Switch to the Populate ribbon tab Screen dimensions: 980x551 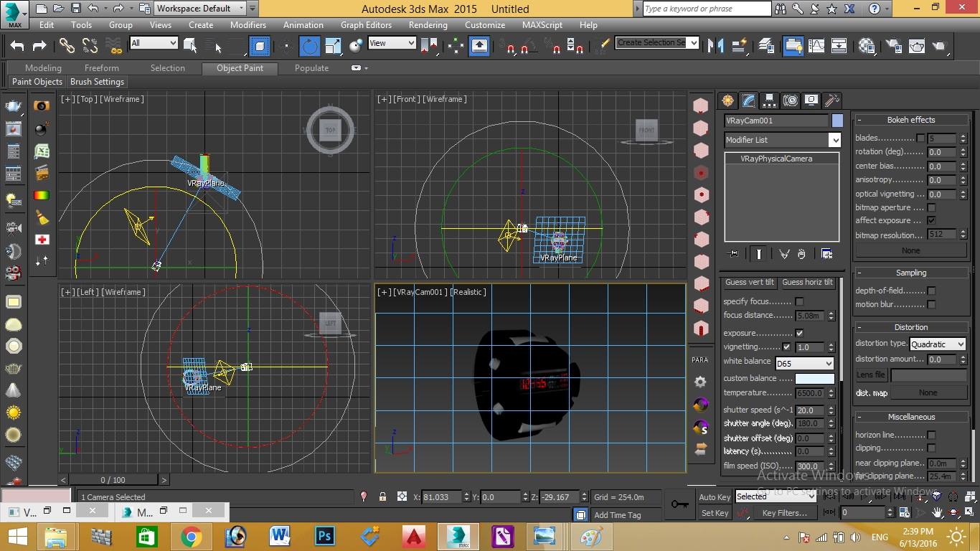[x=311, y=68]
